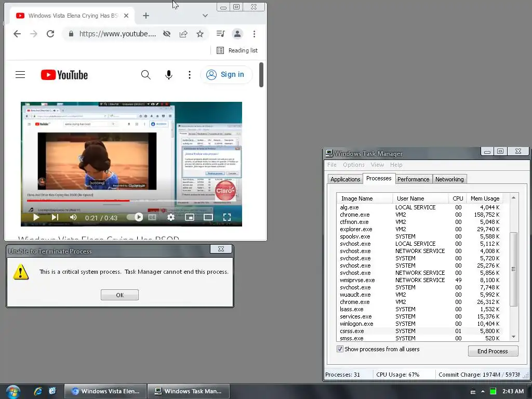Click the green CPU meter tray icon
Viewport: 532px width, 399px height.
493,391
